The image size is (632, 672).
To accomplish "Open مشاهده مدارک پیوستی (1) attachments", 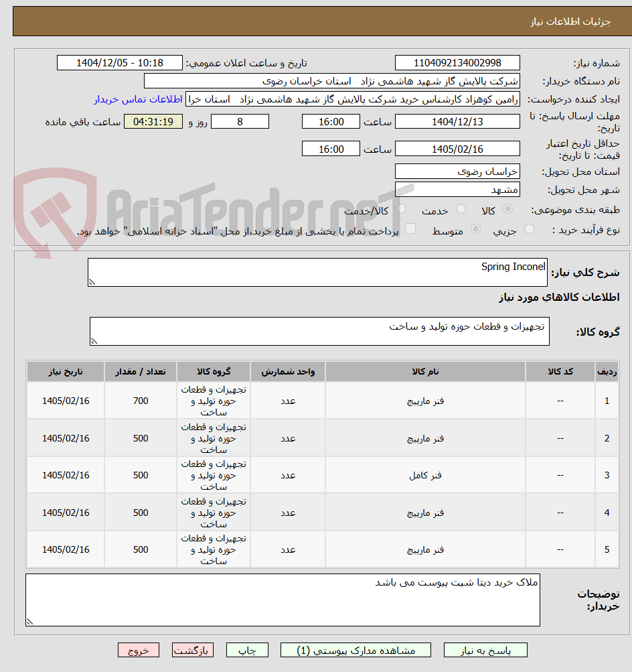I will point(355,650).
